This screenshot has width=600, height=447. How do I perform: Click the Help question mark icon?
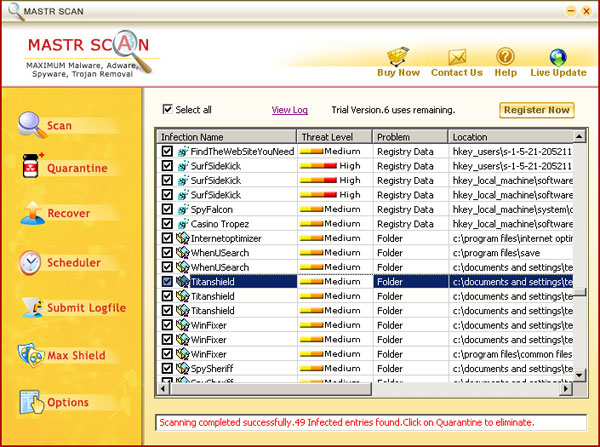pyautogui.click(x=505, y=56)
